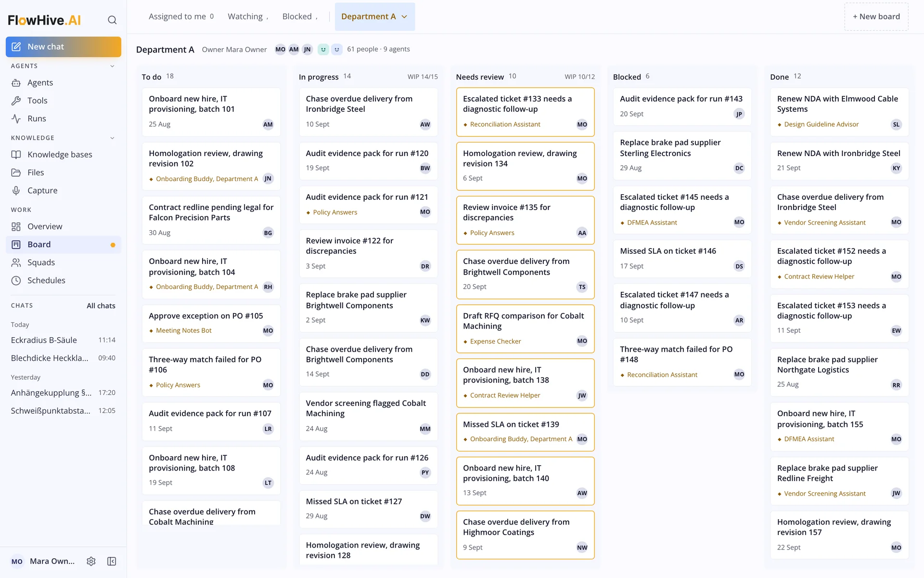Open Schedules in the sidebar
This screenshot has height=578, width=924.
coord(63,280)
